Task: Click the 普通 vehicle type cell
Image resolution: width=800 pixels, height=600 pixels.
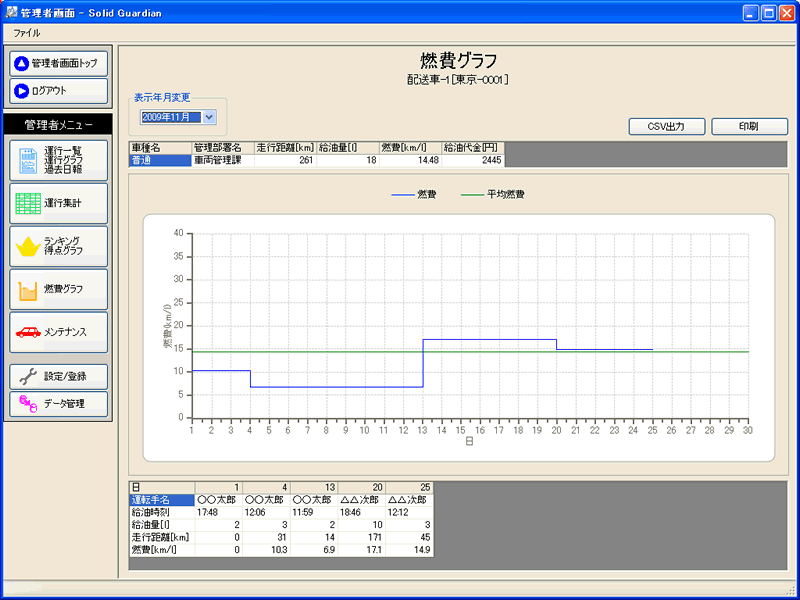Action: (161, 160)
